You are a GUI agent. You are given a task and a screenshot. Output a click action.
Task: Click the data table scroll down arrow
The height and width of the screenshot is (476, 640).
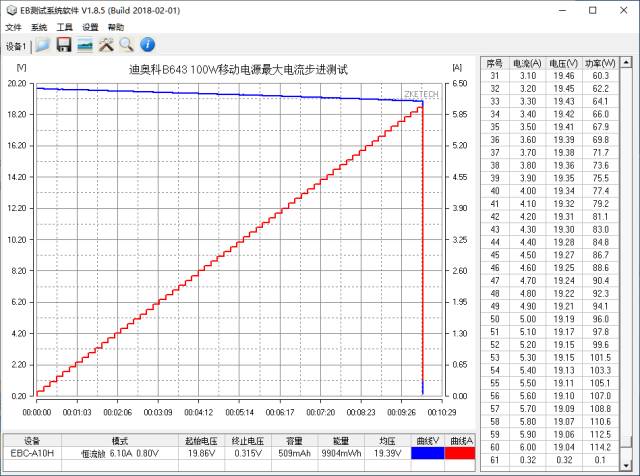coord(626,465)
